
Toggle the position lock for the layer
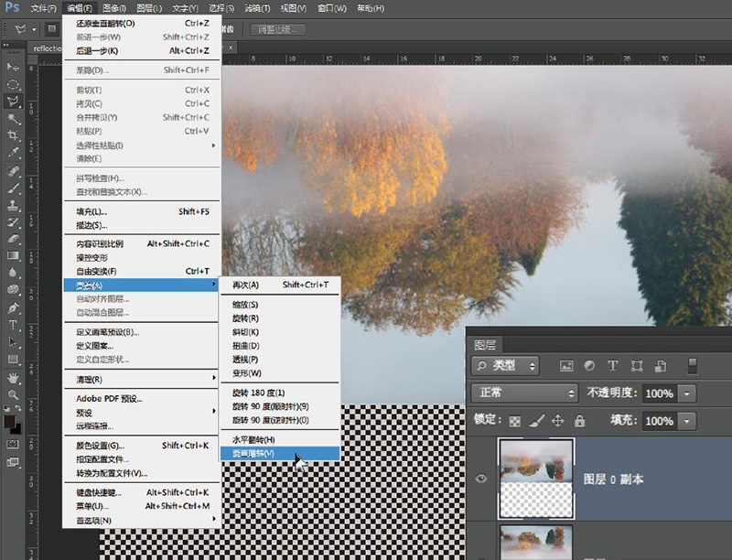pyautogui.click(x=559, y=420)
